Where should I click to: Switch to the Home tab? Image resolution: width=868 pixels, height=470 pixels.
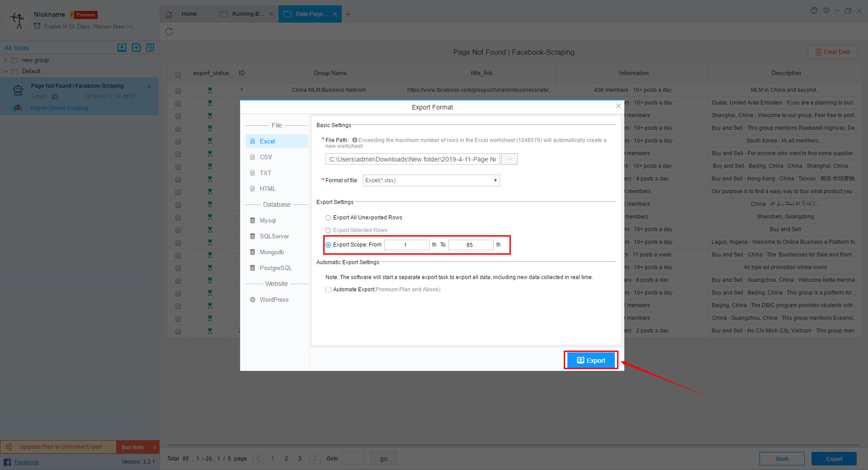pyautogui.click(x=187, y=14)
